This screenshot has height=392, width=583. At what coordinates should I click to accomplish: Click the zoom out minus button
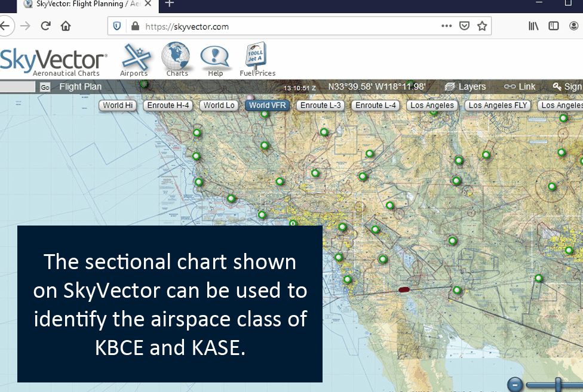(515, 385)
